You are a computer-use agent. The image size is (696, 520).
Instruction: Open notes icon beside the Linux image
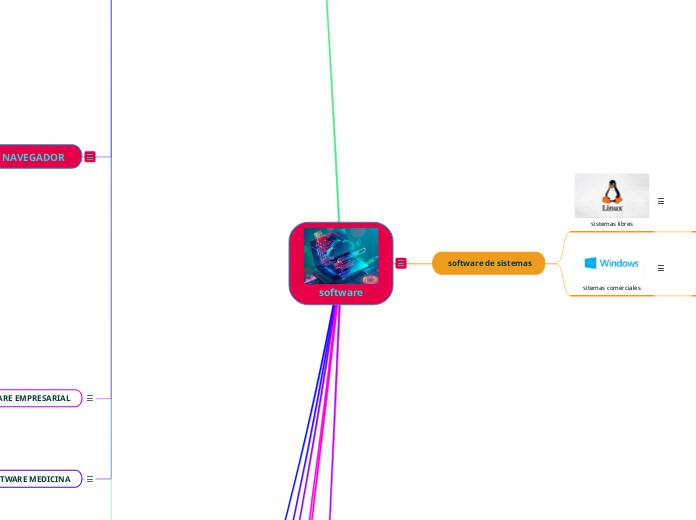(661, 201)
